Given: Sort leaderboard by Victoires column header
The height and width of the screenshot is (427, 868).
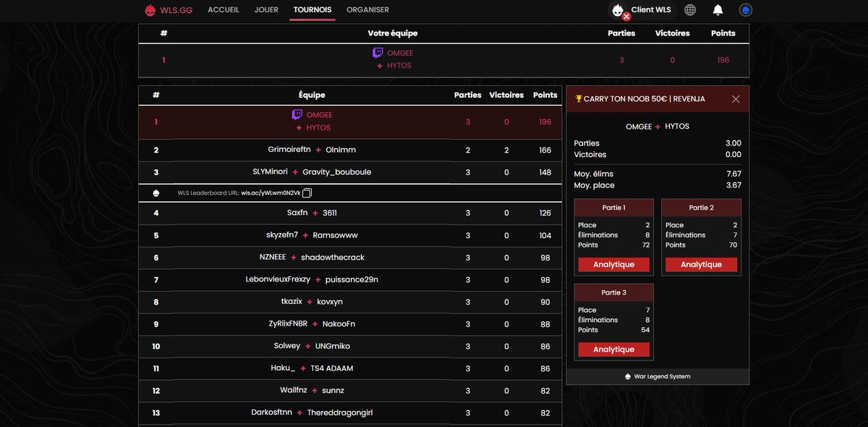Looking at the screenshot, I should coord(506,95).
